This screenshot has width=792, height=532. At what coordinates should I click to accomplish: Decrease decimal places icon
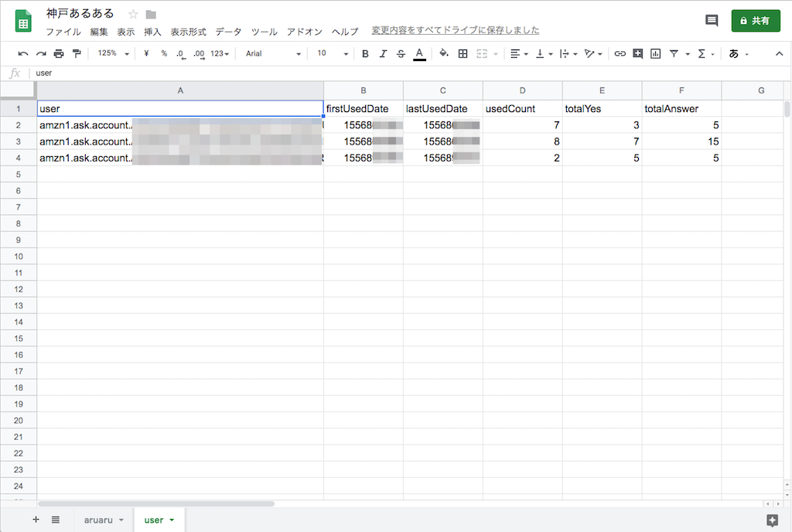pyautogui.click(x=181, y=54)
